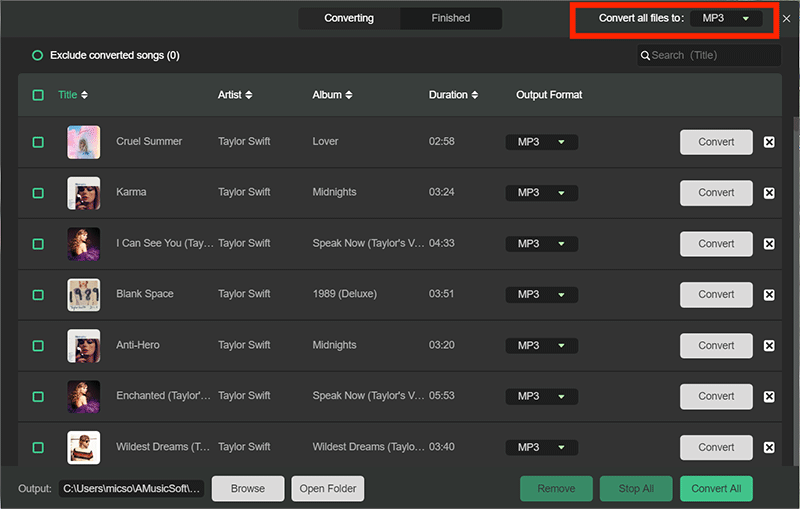Open output format dropdown for Karma
Image resolution: width=800 pixels, height=509 pixels.
point(542,193)
